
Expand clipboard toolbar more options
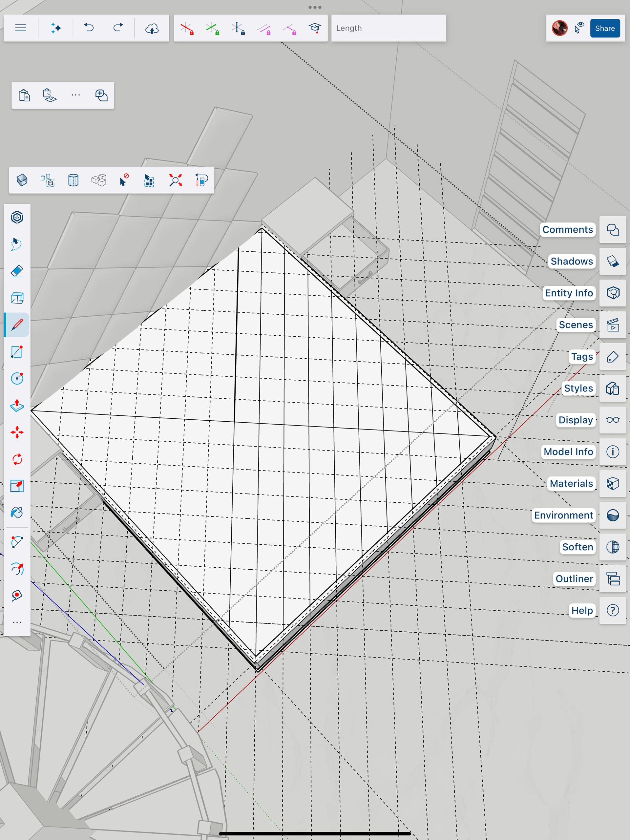[75, 95]
